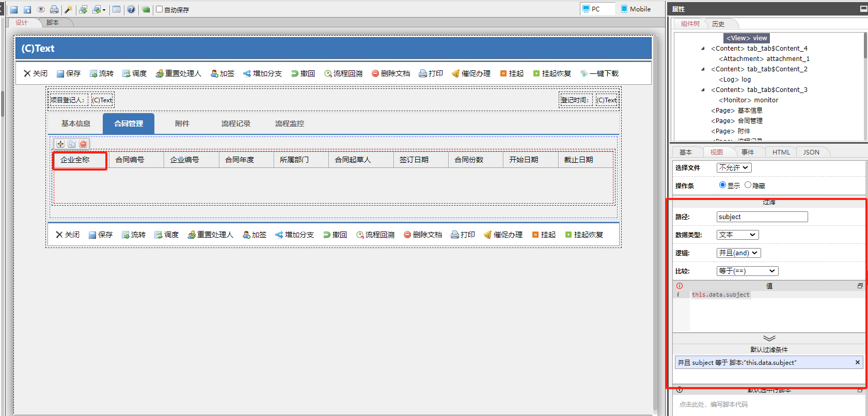Viewport: 868px width, 416px height.
Task: Click 打印 in the top action bar
Action: (431, 73)
